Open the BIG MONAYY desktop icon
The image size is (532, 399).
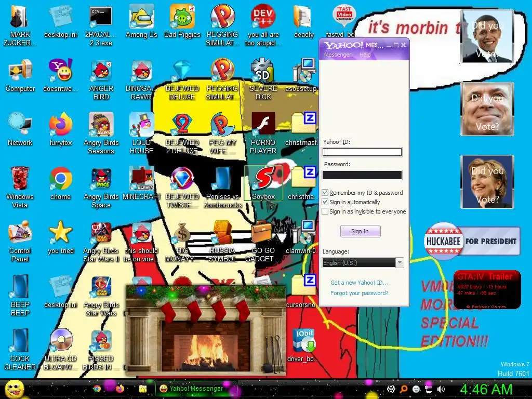point(182,242)
